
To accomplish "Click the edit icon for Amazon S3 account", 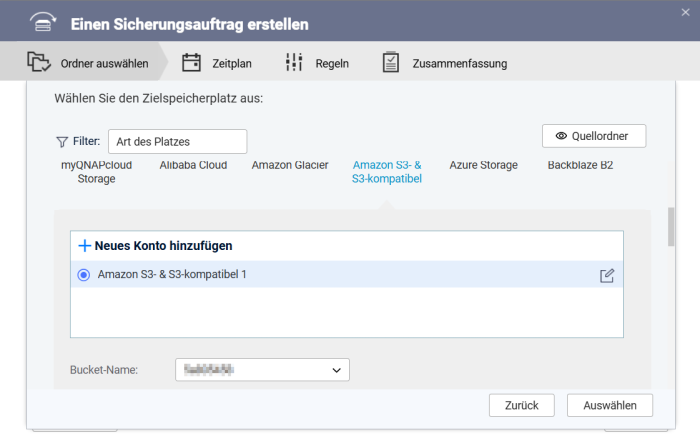I will pyautogui.click(x=607, y=275).
